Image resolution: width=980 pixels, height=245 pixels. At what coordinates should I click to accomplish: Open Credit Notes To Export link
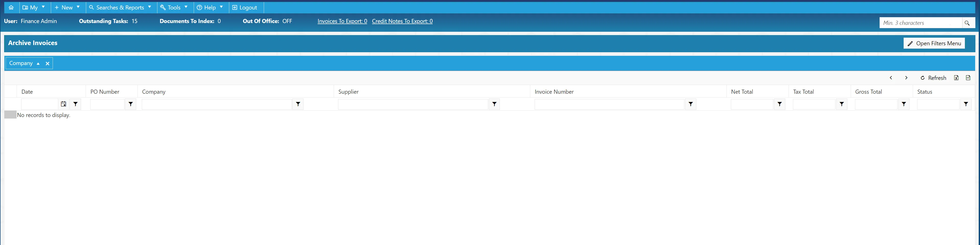click(x=402, y=21)
